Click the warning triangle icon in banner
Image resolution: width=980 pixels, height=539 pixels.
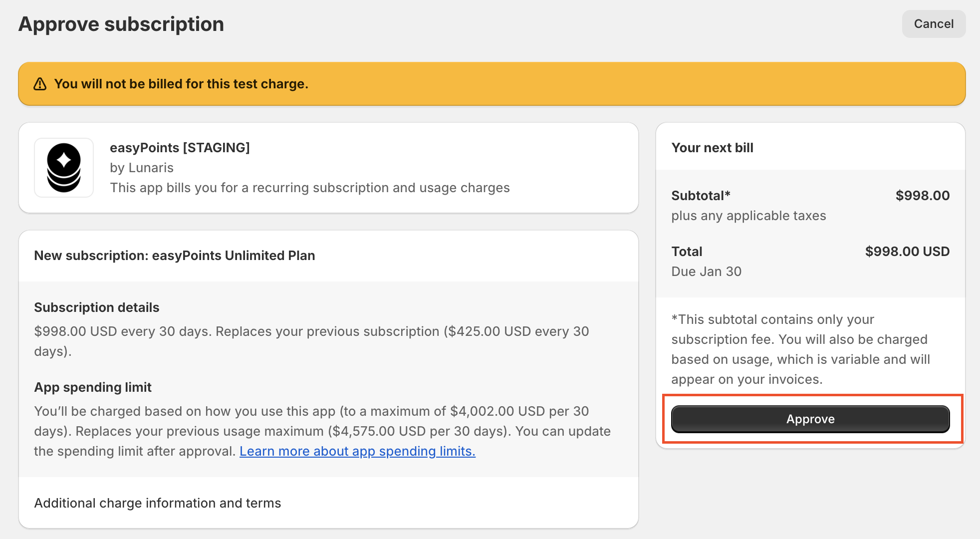tap(40, 84)
